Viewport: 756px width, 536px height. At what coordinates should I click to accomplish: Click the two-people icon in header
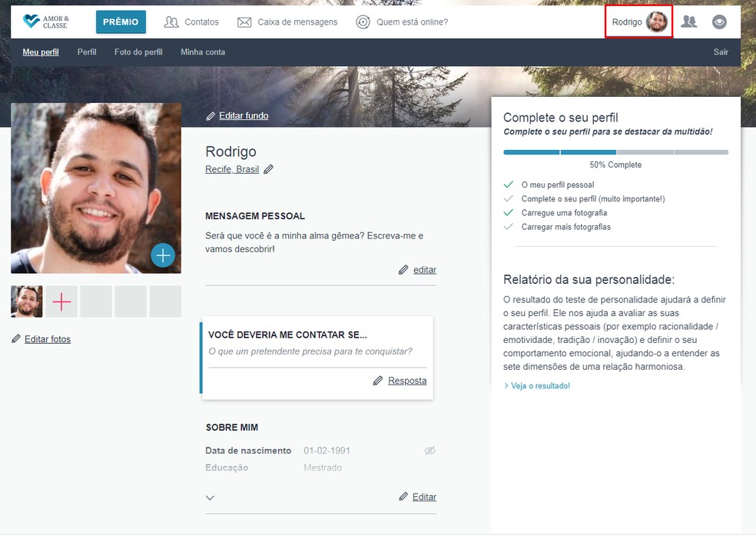click(689, 22)
